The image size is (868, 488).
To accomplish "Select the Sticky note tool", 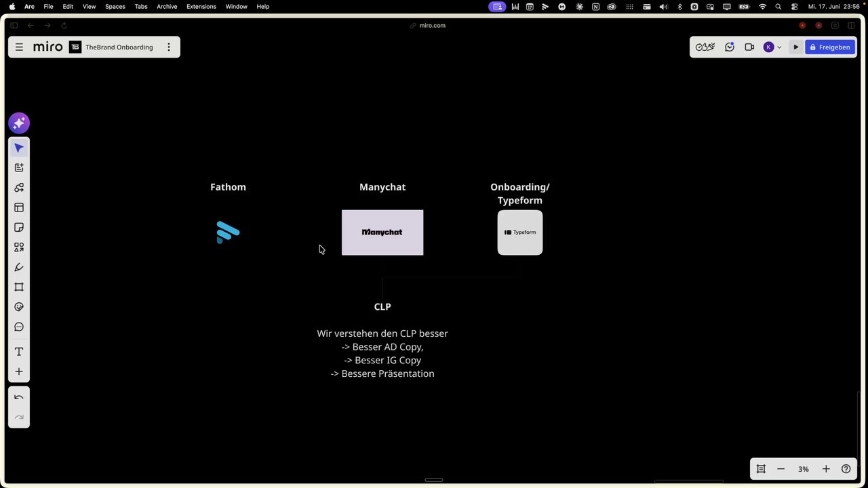I will (19, 228).
